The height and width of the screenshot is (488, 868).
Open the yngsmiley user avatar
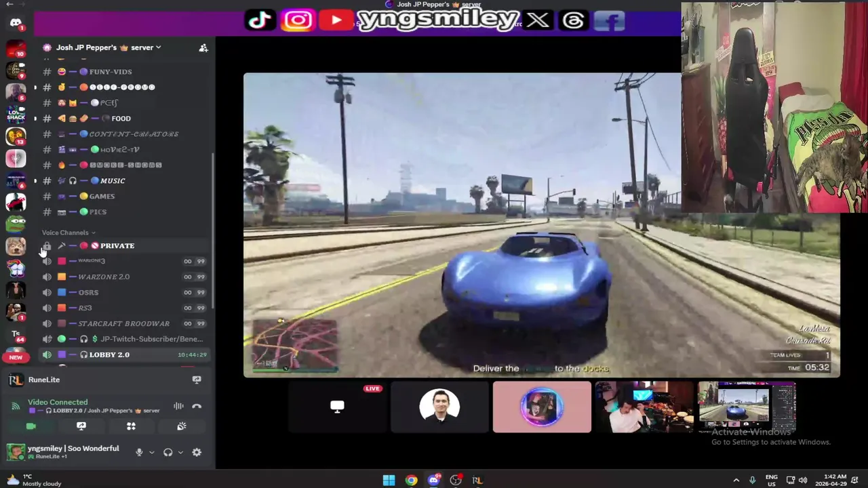[16, 451]
